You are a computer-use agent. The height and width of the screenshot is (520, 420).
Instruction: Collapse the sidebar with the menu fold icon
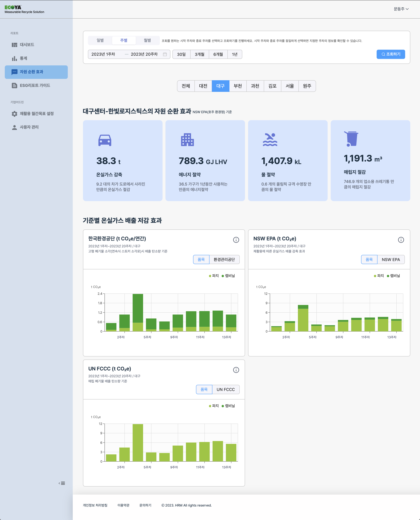(62, 483)
